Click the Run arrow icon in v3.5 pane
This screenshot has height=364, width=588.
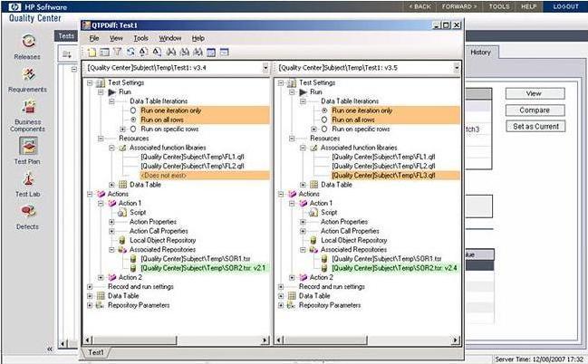303,91
